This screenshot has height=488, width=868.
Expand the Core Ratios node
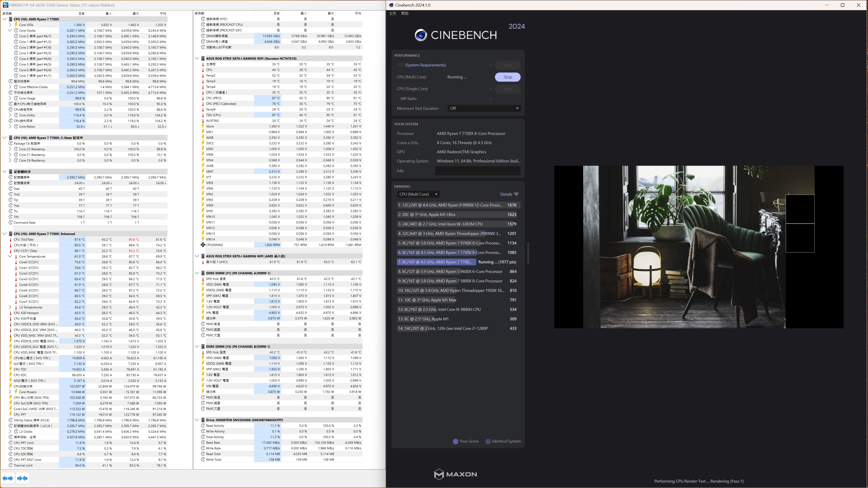tap(10, 127)
